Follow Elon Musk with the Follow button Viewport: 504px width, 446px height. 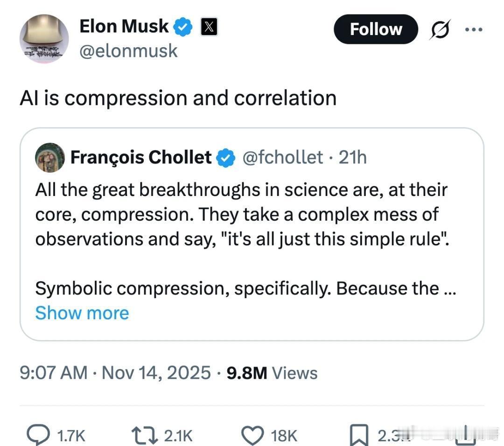pyautogui.click(x=376, y=29)
